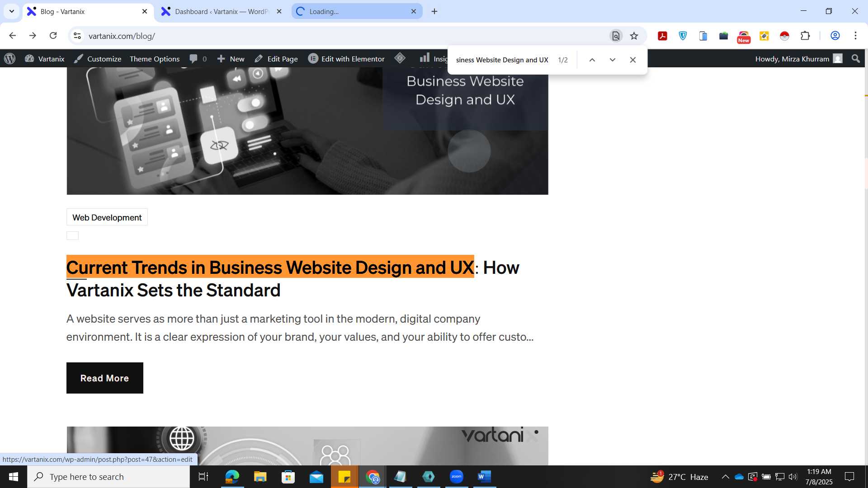868x488 pixels.
Task: Click the admin bar search magnifier icon
Action: 855,59
